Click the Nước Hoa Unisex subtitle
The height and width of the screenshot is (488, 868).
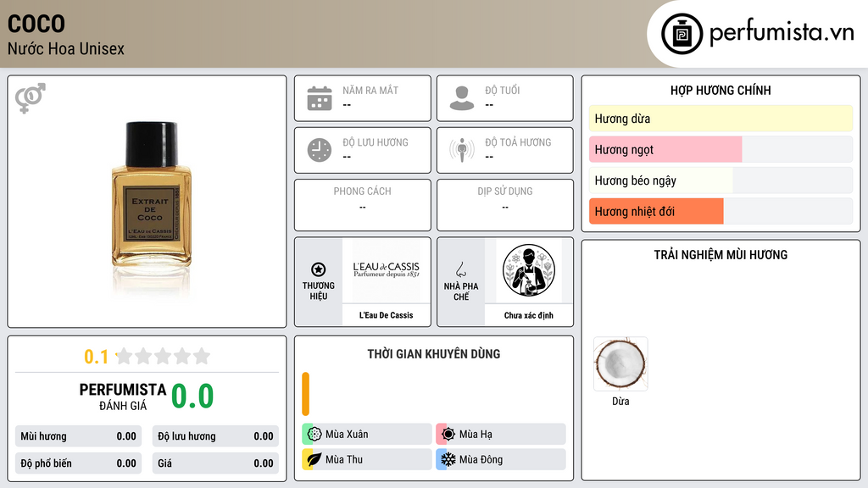coord(66,48)
